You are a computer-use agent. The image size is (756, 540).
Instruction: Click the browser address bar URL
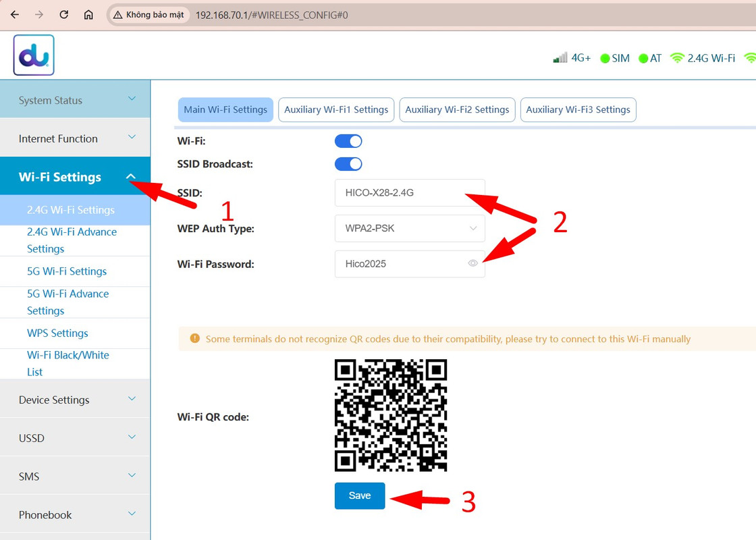click(x=271, y=15)
